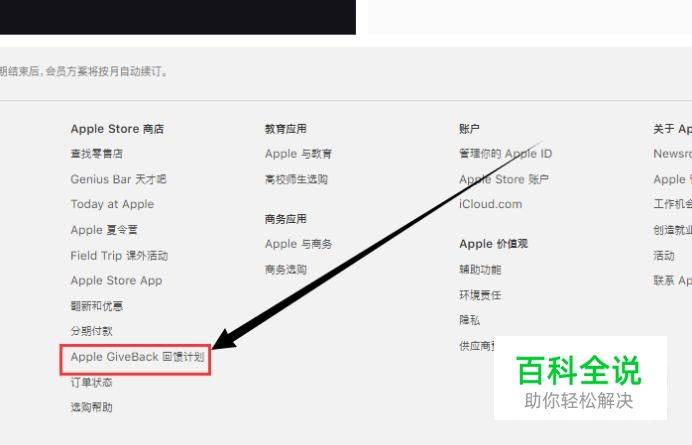
Task: Open the 辅助功能 link
Action: 480,269
